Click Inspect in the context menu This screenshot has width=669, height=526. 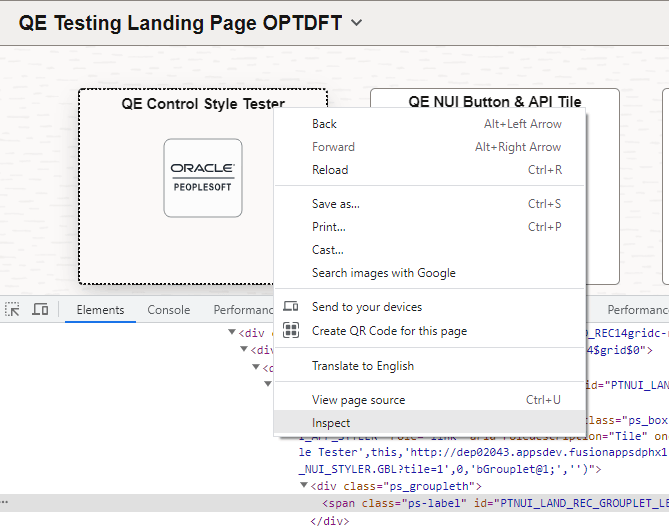point(429,423)
